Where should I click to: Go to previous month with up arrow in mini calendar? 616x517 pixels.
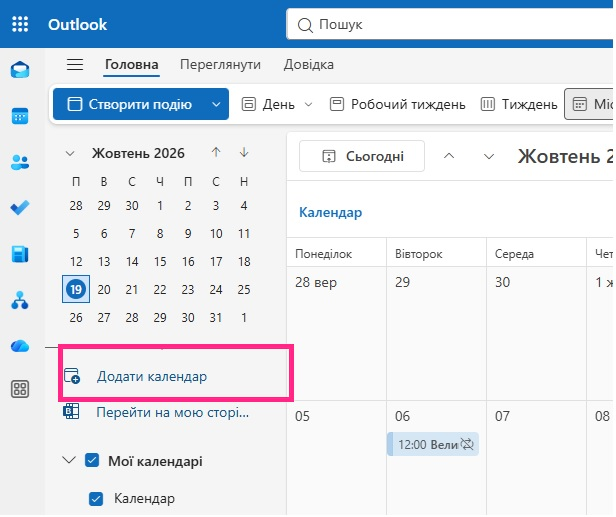click(x=216, y=152)
